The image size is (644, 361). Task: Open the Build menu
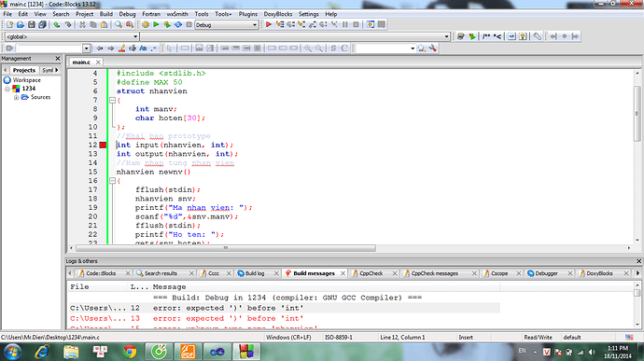click(x=106, y=14)
